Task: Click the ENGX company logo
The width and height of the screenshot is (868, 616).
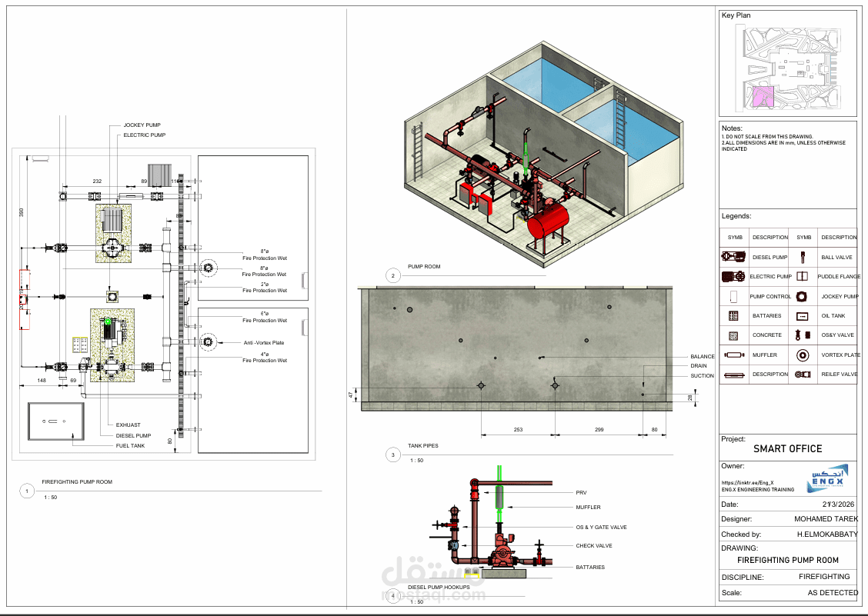Action: pyautogui.click(x=827, y=479)
